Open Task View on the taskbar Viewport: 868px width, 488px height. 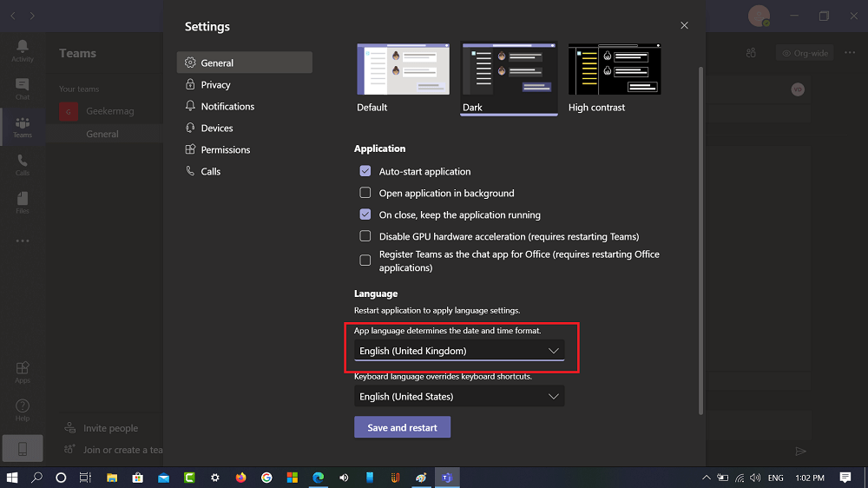(x=85, y=478)
